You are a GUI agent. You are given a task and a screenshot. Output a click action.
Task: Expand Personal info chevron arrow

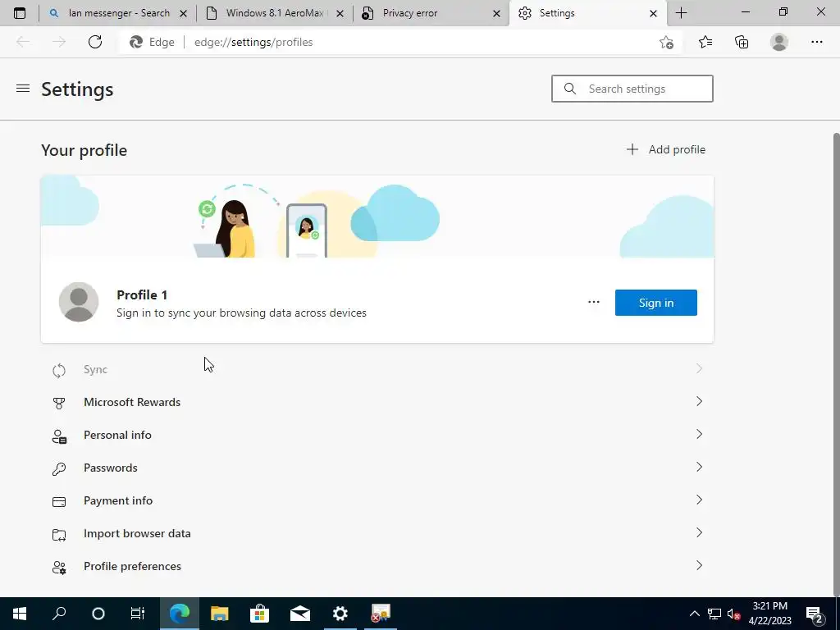click(x=699, y=434)
